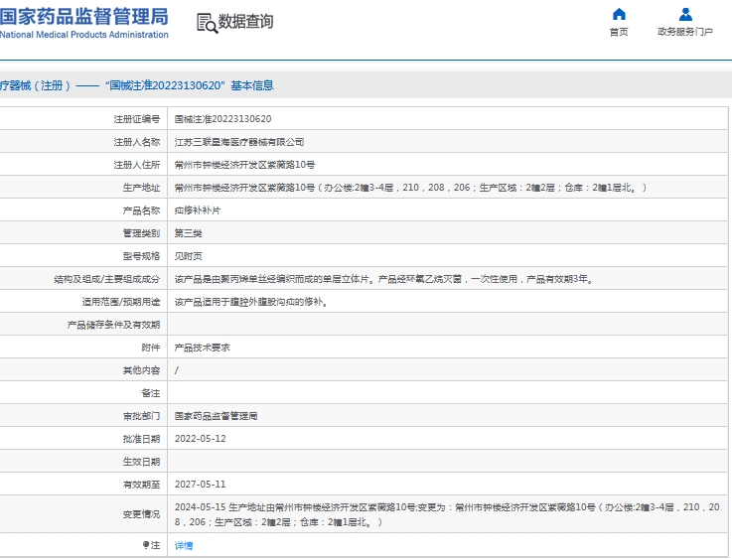The width and height of the screenshot is (732, 560).
Task: Click the 结构及组成 description text
Action: pos(383,279)
